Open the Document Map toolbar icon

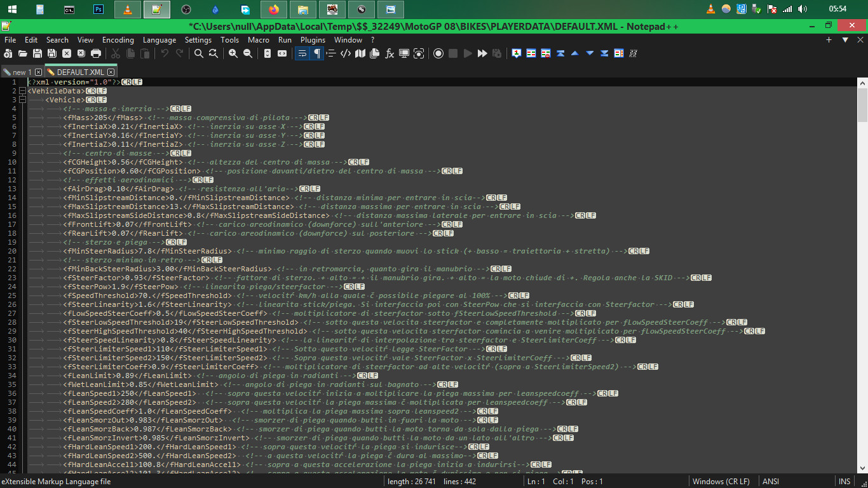pyautogui.click(x=360, y=53)
